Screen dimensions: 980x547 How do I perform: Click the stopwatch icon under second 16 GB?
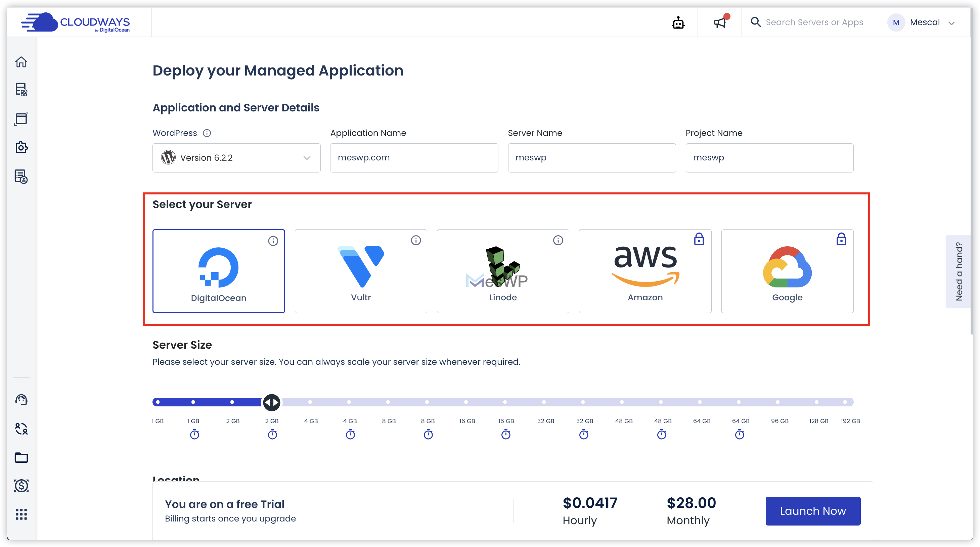point(506,434)
